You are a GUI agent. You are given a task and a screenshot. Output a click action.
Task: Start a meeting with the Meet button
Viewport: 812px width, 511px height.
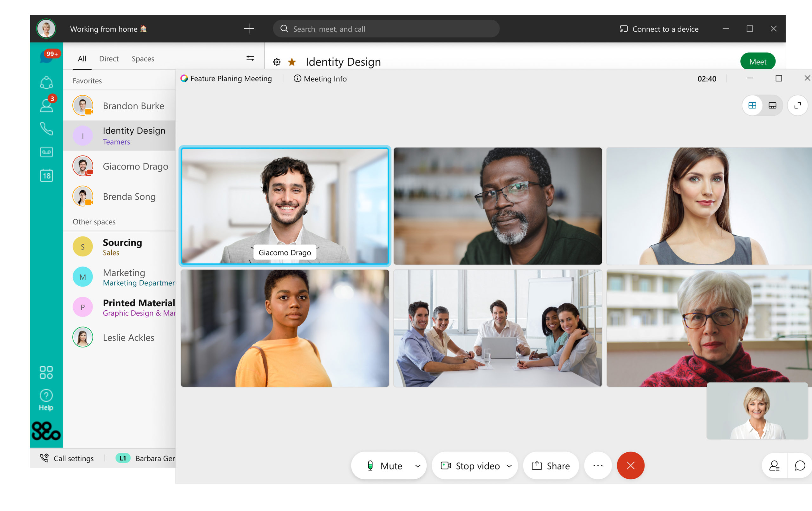pyautogui.click(x=758, y=61)
